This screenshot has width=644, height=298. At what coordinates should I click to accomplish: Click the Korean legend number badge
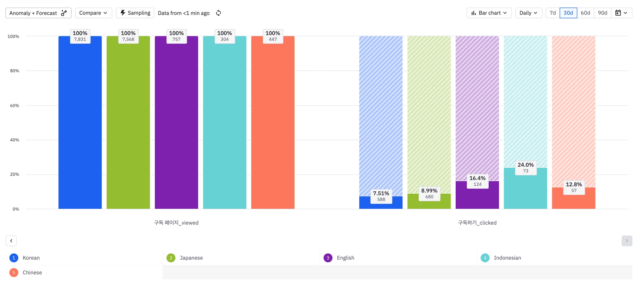click(14, 258)
